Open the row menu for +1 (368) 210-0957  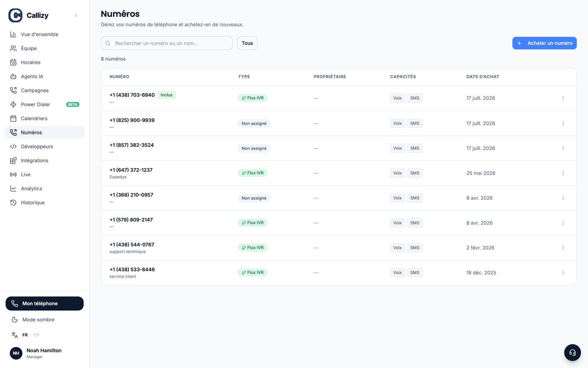(x=563, y=198)
